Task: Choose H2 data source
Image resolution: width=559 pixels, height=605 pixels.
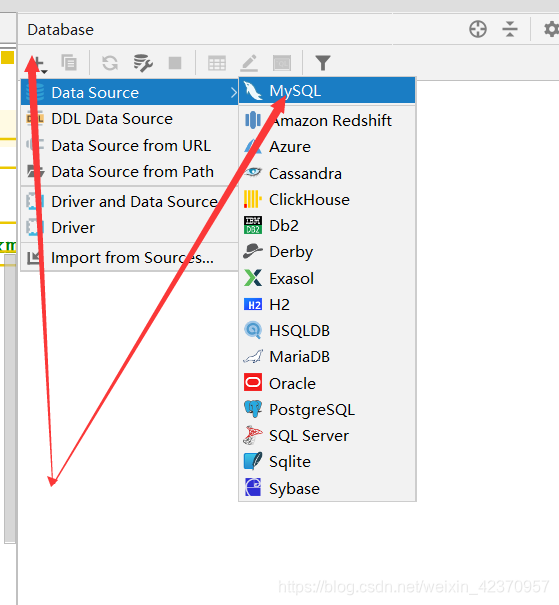Action: [327, 305]
